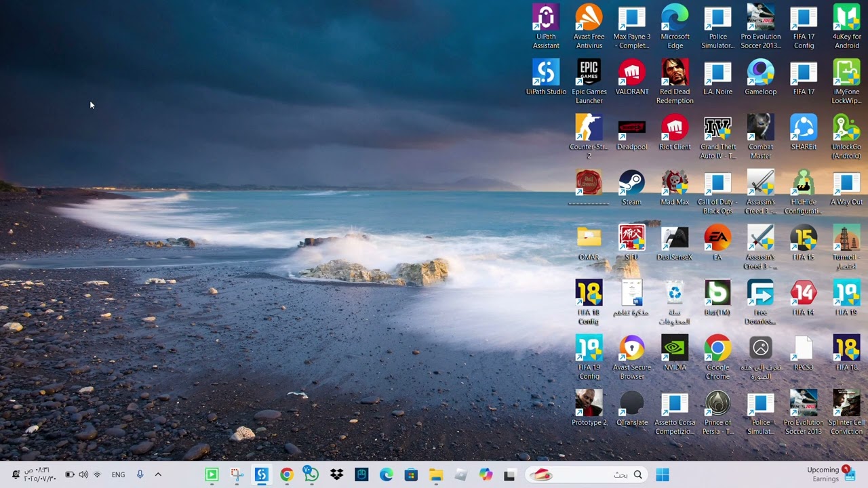Select the Prototype 2 game icon

589,409
